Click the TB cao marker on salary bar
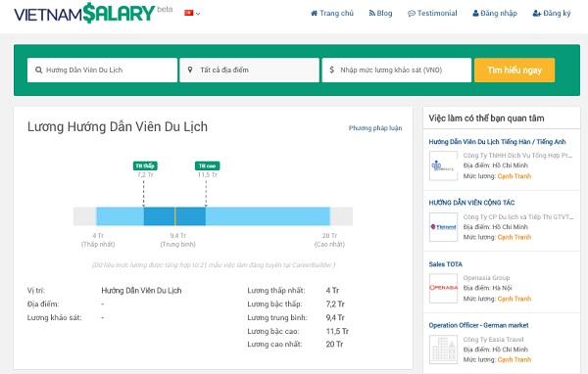588x374 pixels. pos(207,165)
